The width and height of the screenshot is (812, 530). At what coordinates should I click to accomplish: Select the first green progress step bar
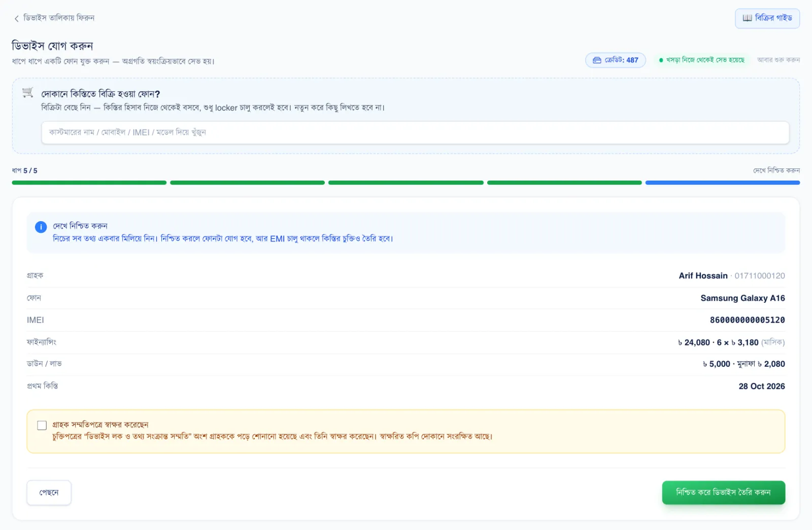(x=89, y=183)
